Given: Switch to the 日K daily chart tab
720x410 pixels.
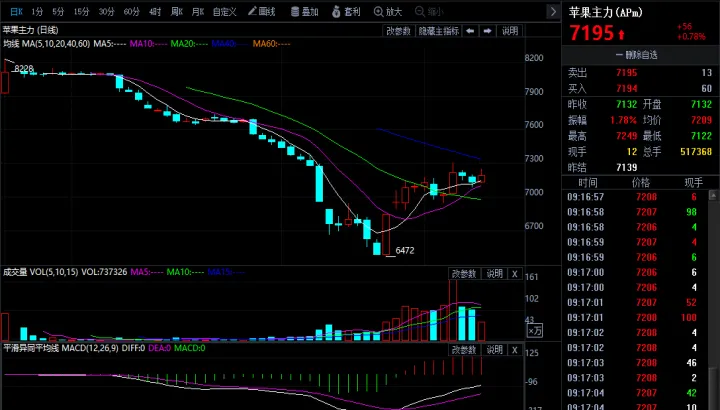Looking at the screenshot, I should 15,12.
